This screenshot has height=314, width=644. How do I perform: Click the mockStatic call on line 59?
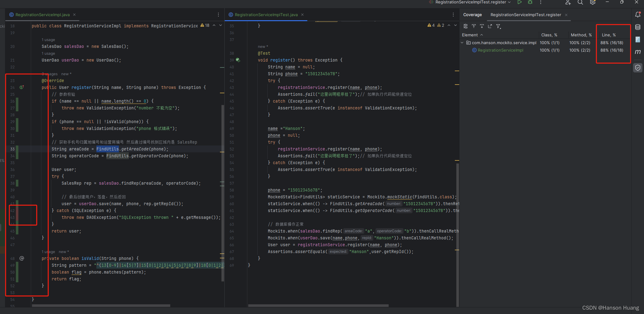click(x=399, y=197)
